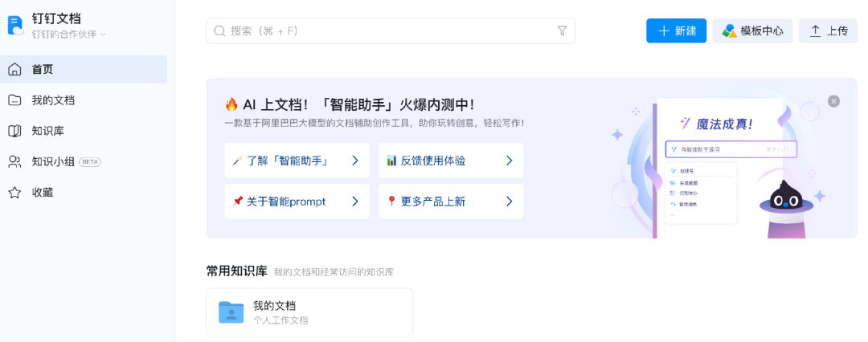Open 关于智能prompt link card

[x=297, y=202]
